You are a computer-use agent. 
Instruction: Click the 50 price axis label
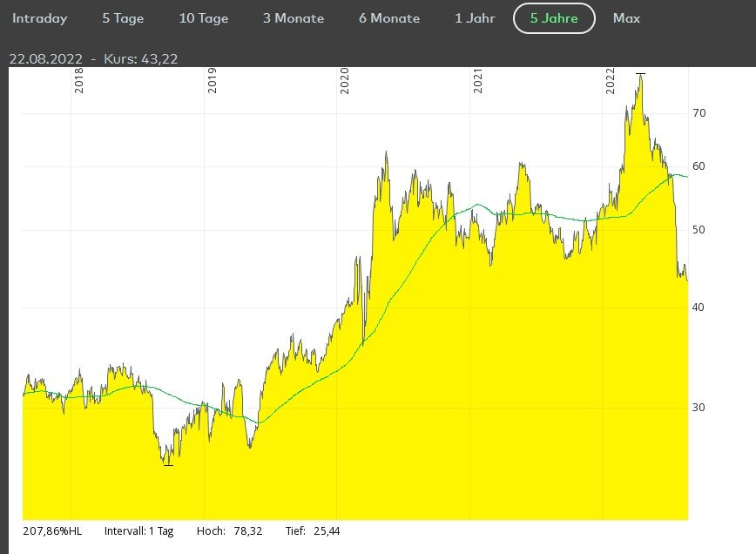(699, 230)
